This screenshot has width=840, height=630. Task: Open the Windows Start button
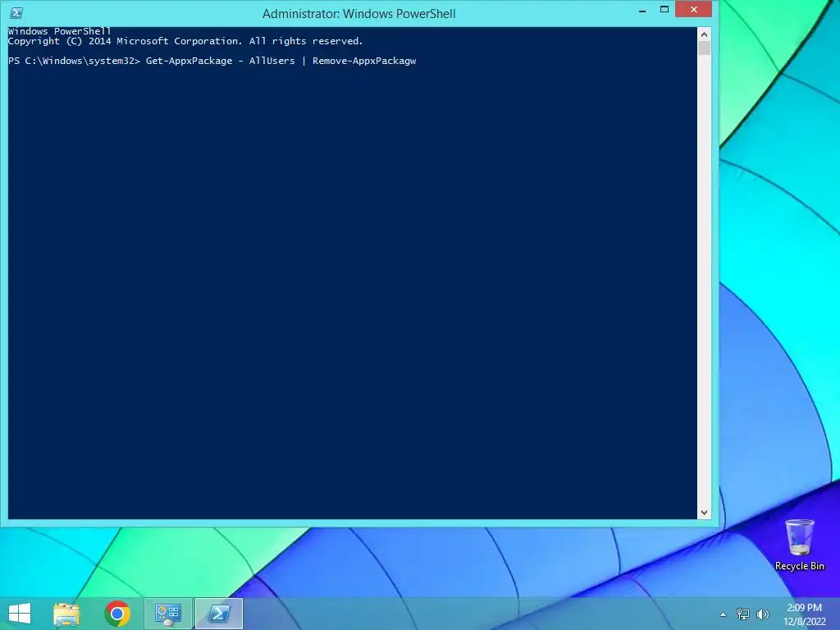point(20,614)
